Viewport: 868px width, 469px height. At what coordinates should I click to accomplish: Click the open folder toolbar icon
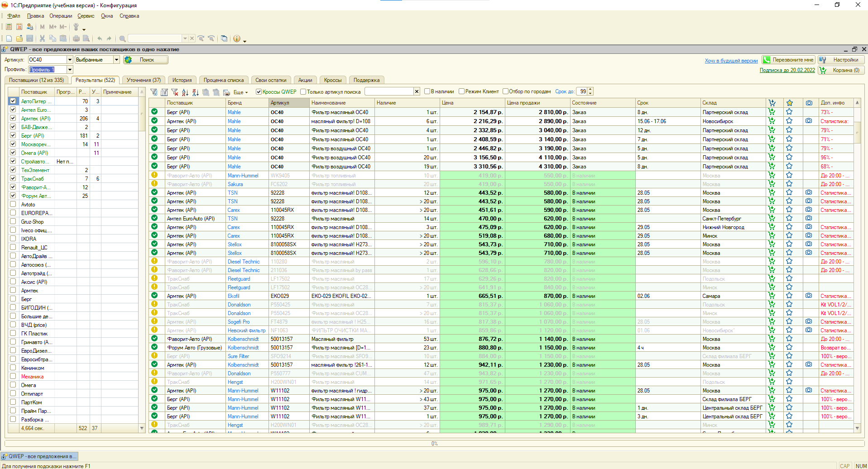(19, 38)
